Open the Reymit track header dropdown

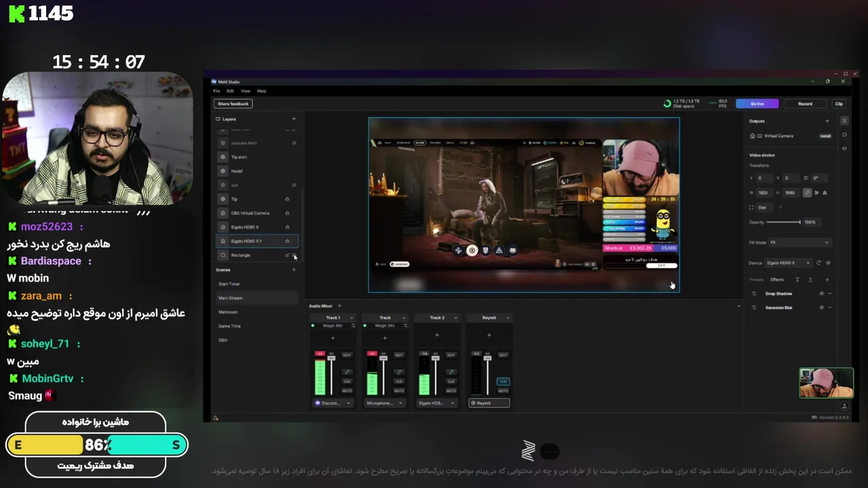(x=508, y=317)
